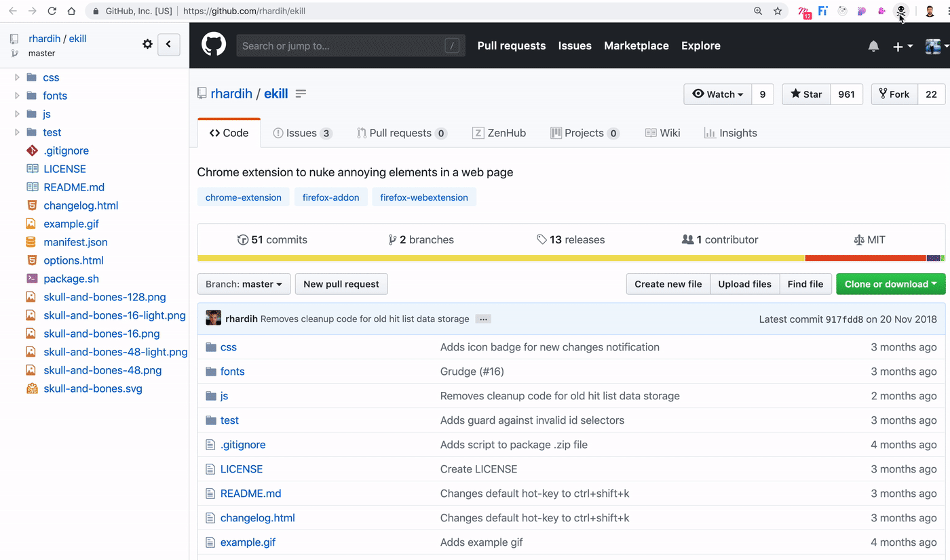
Task: Open the notifications bell
Action: [x=873, y=46]
